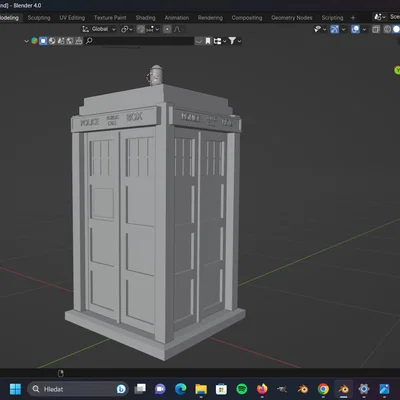Open Task View from the taskbar

pos(140,389)
